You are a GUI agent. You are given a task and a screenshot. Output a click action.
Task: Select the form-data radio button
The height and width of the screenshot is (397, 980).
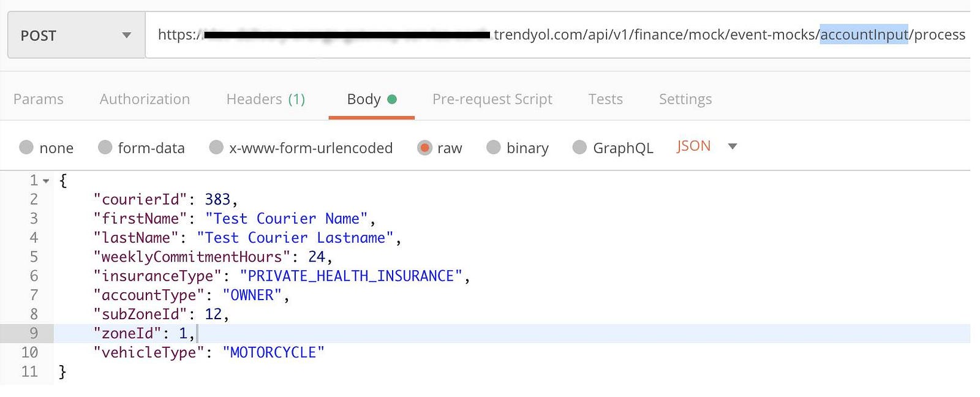(x=105, y=148)
